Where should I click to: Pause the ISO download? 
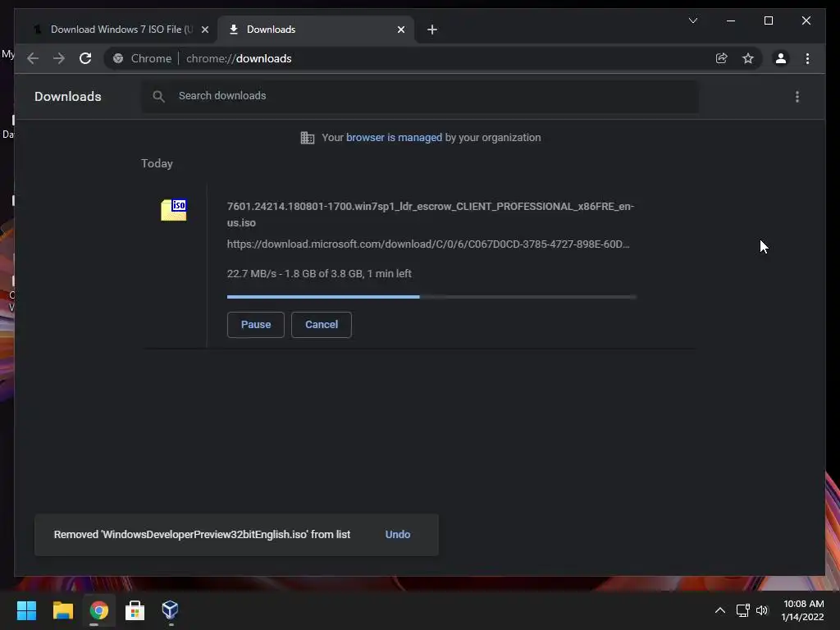point(256,325)
